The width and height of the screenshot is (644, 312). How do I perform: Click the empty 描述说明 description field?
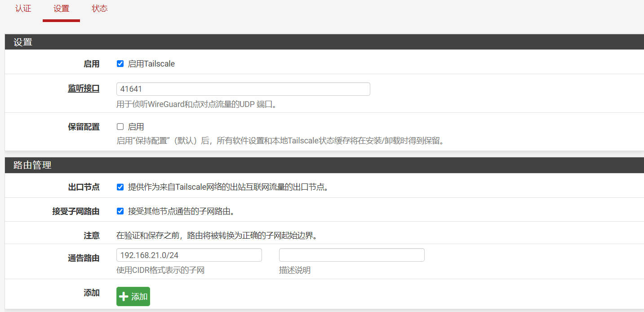coord(351,255)
